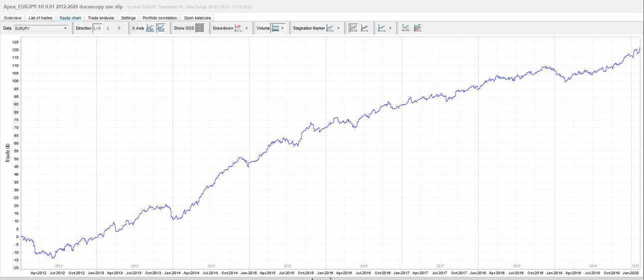Click the bottom panel collapse handle arrows
This screenshot has height=280, width=644.
322,279
